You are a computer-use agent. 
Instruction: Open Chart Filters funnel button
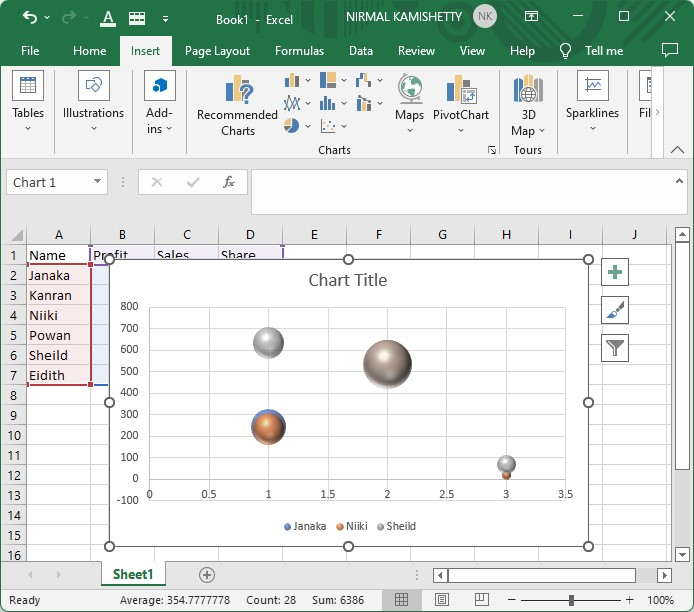(615, 348)
